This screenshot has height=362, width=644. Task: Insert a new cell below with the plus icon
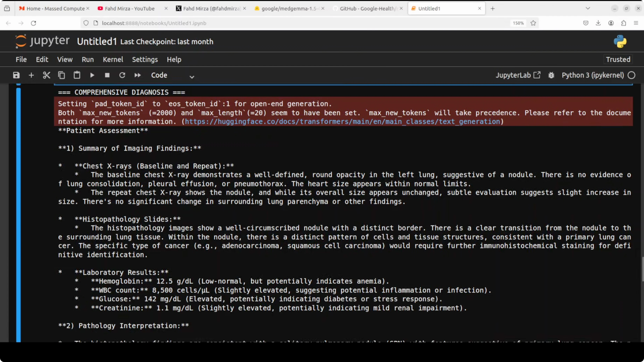(x=31, y=75)
